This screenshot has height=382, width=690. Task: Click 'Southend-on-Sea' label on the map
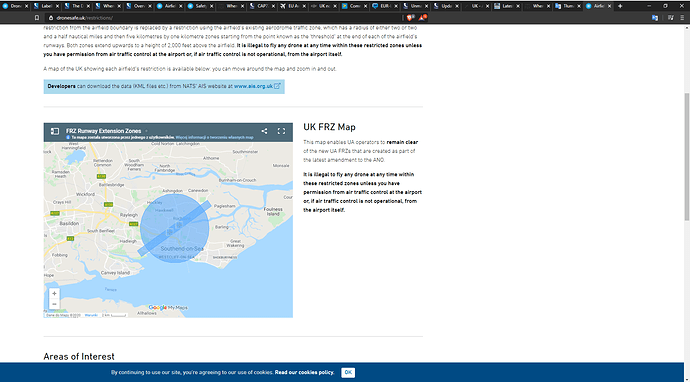(x=182, y=249)
